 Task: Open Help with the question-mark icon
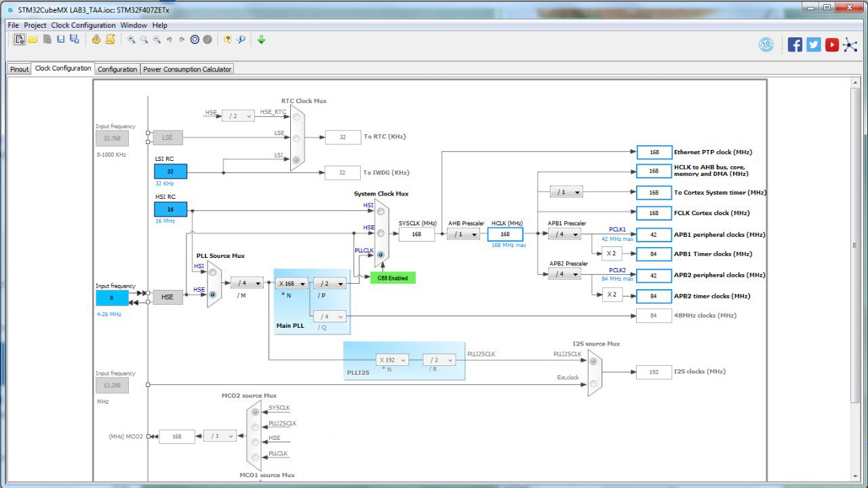coord(228,39)
